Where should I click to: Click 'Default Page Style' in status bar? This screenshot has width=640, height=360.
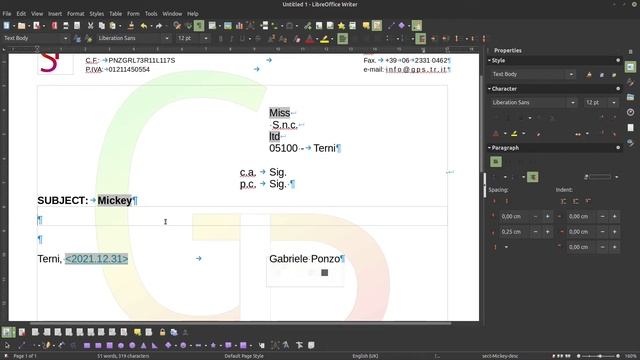point(244,356)
